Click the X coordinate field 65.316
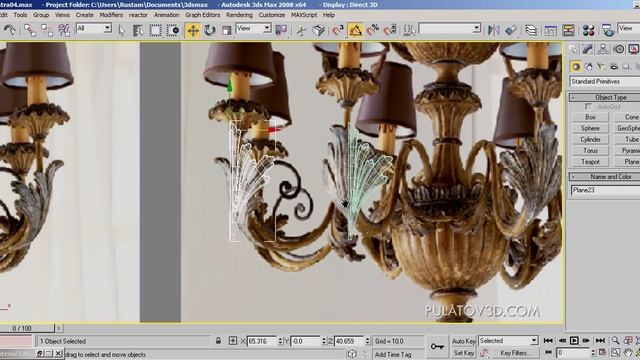 coord(262,341)
